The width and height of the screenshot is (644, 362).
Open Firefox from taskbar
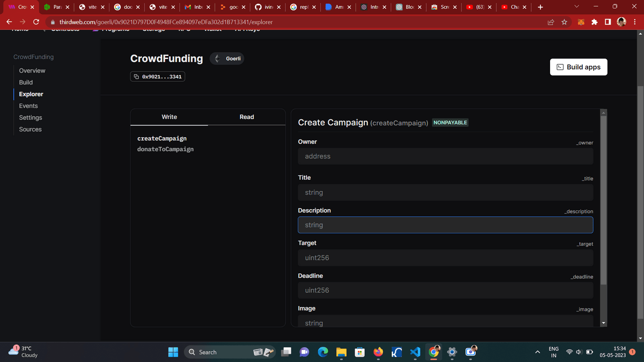click(378, 352)
